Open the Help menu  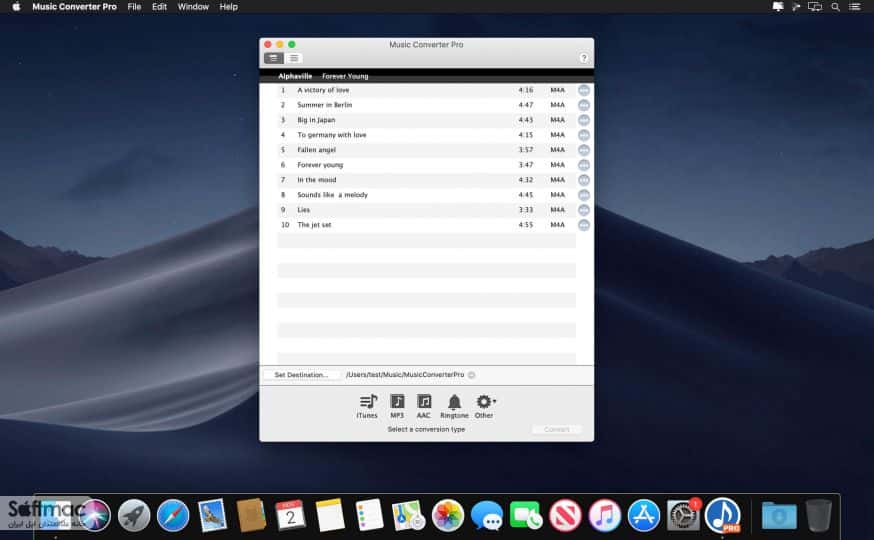point(229,7)
